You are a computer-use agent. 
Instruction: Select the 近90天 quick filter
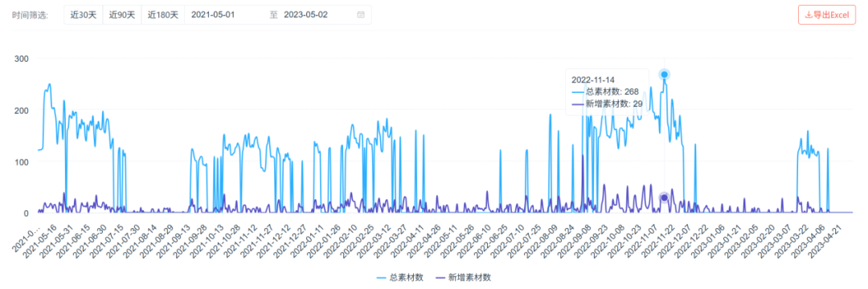(122, 15)
